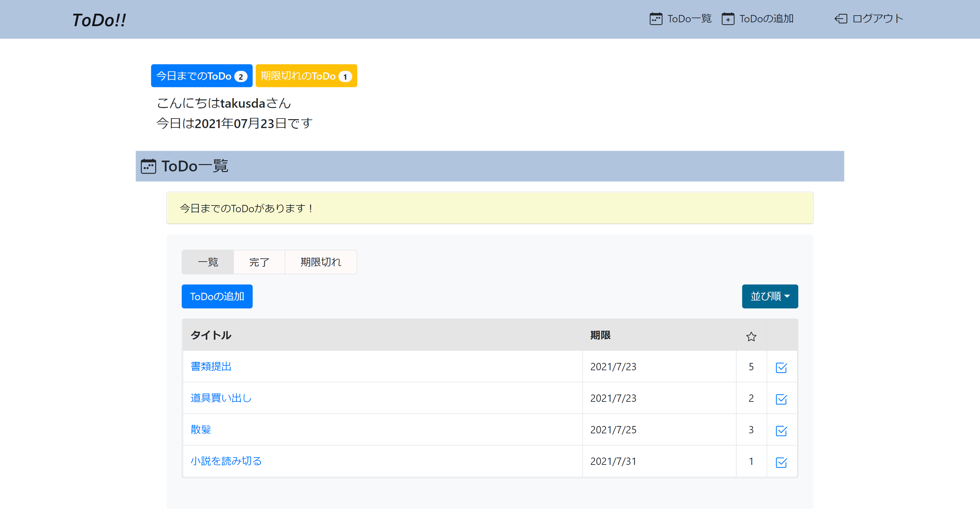
Task: Select the 期限切れ tab
Action: click(x=321, y=262)
